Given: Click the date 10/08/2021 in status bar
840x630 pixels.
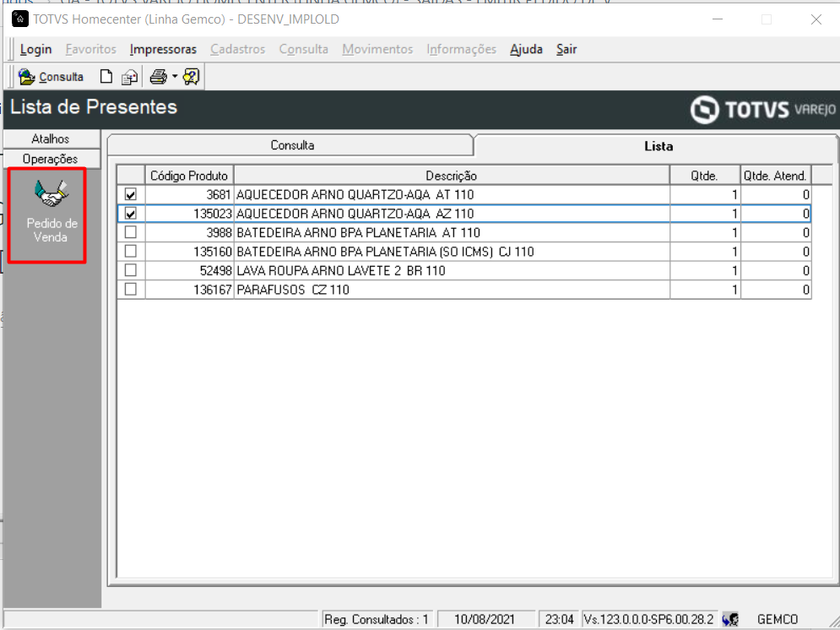Looking at the screenshot, I should [x=485, y=620].
